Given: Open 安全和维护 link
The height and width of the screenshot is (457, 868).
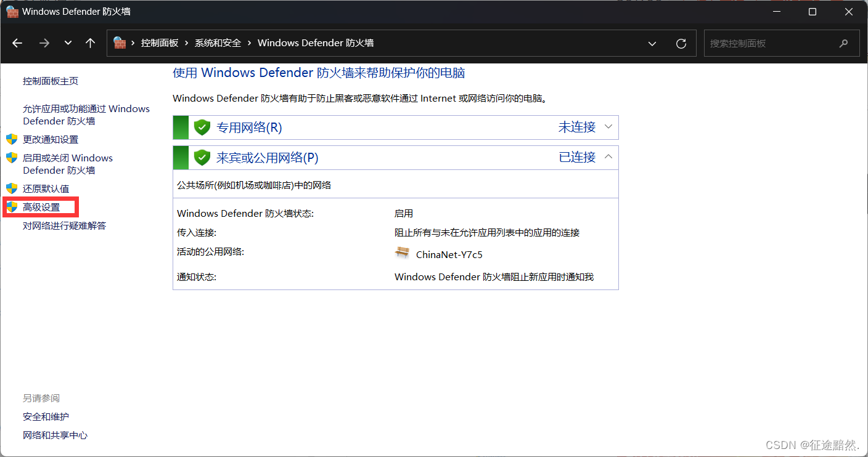Looking at the screenshot, I should click(x=46, y=417).
